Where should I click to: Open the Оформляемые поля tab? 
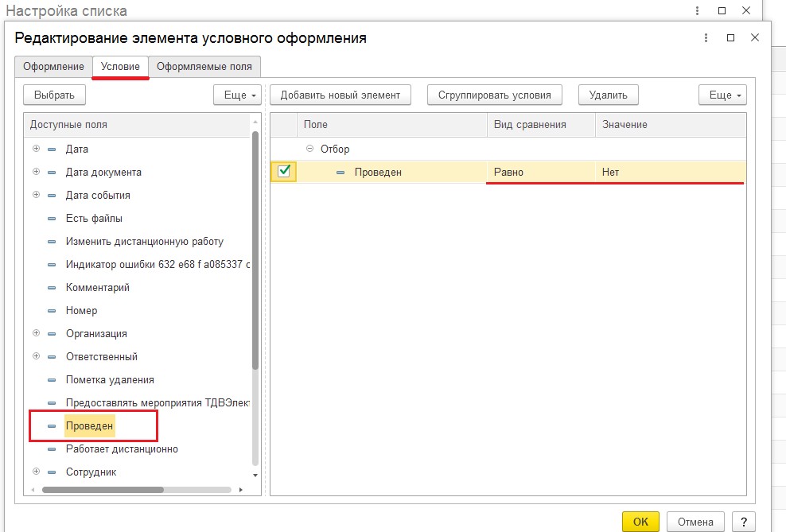[205, 67]
